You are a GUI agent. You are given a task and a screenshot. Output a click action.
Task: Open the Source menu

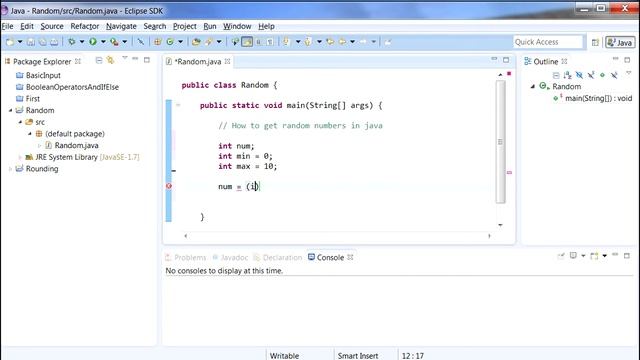pos(52,26)
